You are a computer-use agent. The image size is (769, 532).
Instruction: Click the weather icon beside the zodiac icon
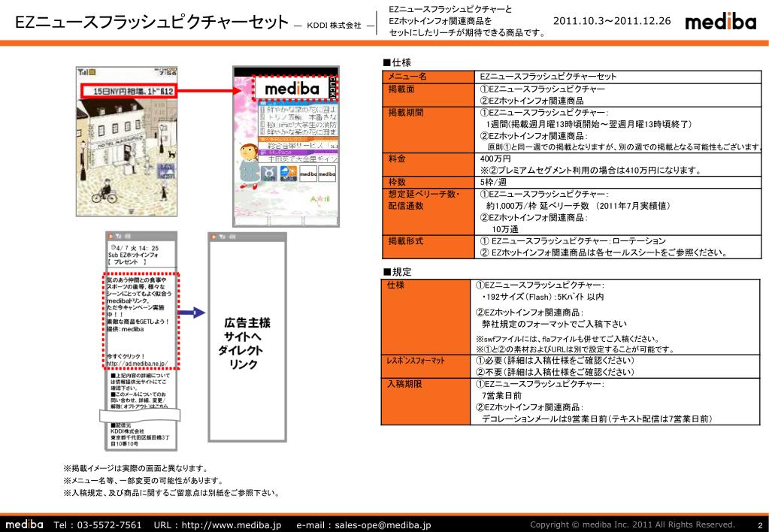tap(289, 174)
